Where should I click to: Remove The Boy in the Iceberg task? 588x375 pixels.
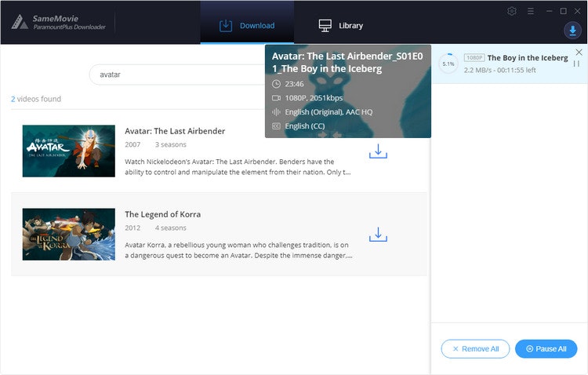pos(579,52)
